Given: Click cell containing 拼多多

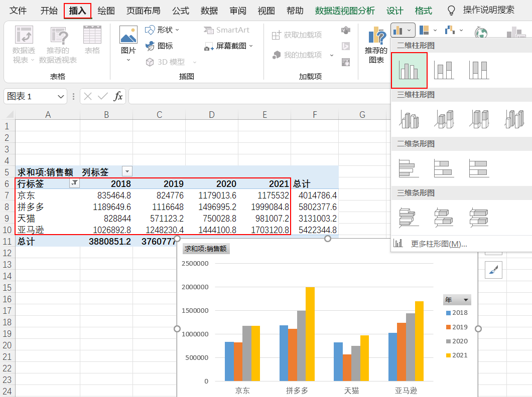Looking at the screenshot, I should (48, 207).
